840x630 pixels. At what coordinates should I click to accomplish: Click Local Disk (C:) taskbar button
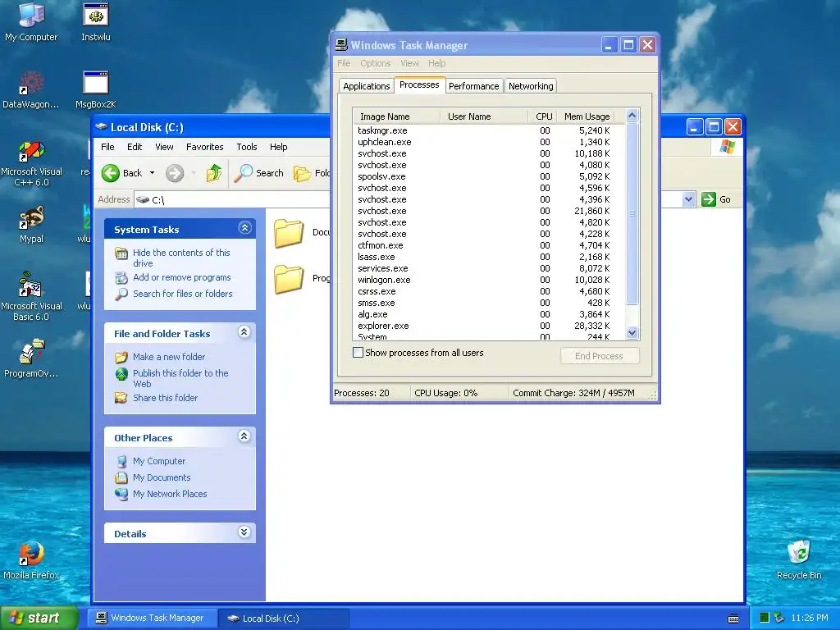pos(284,619)
